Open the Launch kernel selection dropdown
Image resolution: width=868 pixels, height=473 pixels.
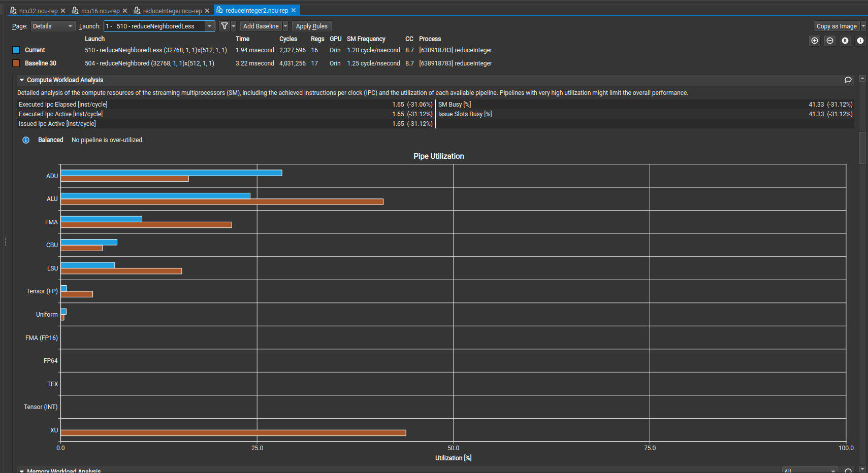[x=209, y=26]
